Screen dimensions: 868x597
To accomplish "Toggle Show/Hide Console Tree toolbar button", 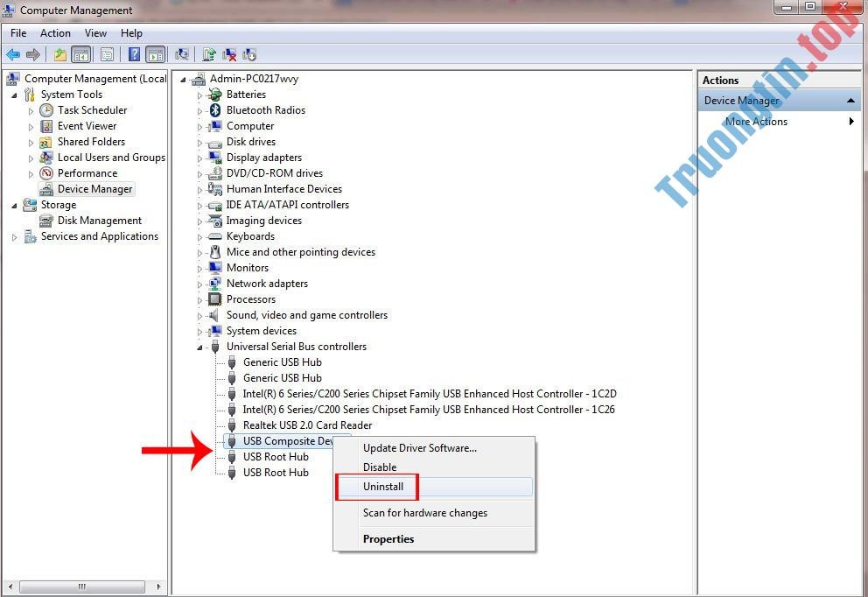I will point(80,54).
